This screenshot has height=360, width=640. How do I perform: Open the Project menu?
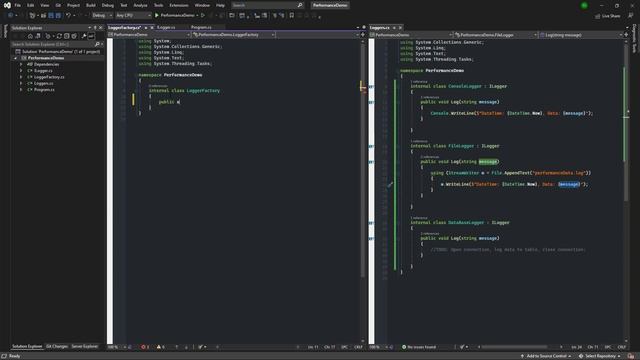coord(73,5)
